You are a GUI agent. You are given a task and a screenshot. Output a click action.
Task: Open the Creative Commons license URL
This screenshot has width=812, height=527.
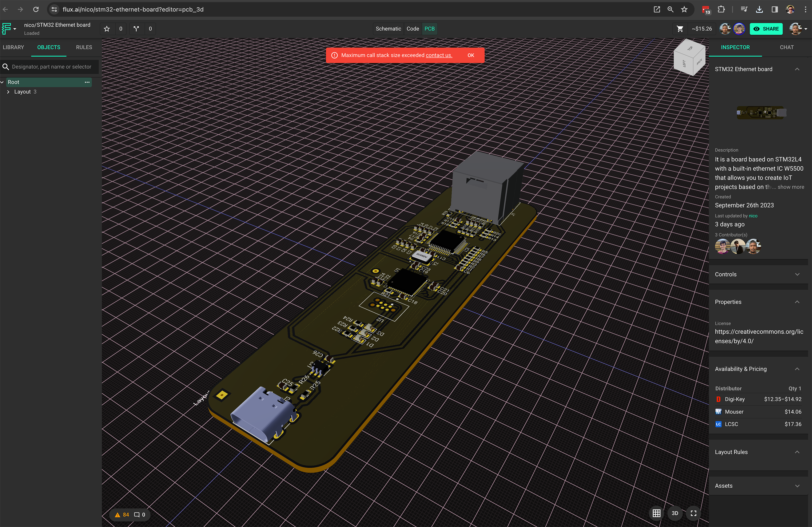tap(759, 336)
